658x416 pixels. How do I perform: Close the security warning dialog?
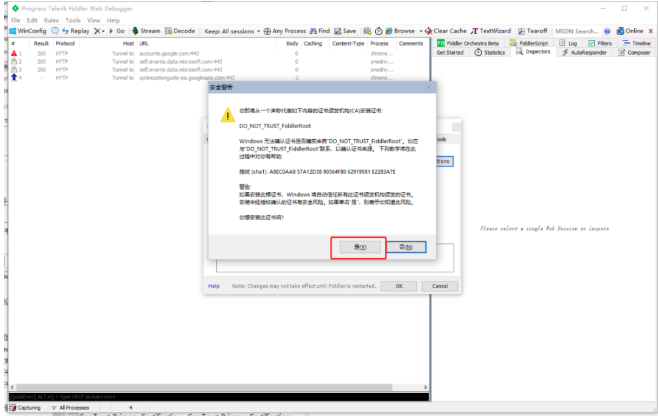tap(428, 87)
